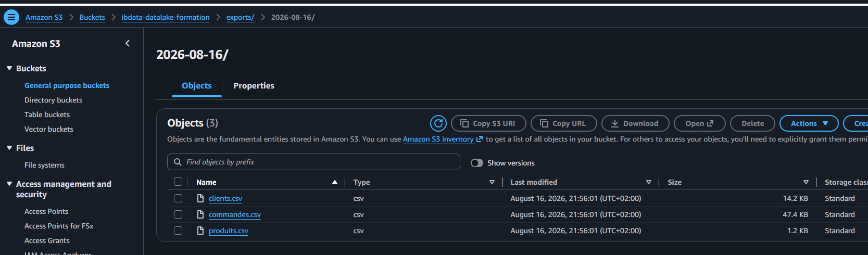Screen dimensions: 868x255
Task: Go to Amazon S3 breadcrumb
Action: [44, 17]
